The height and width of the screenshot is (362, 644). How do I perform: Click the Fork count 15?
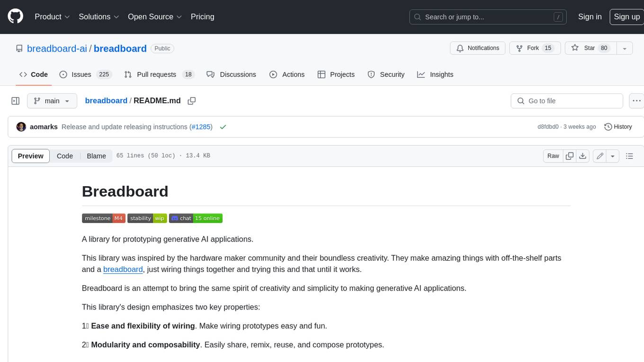pos(548,48)
